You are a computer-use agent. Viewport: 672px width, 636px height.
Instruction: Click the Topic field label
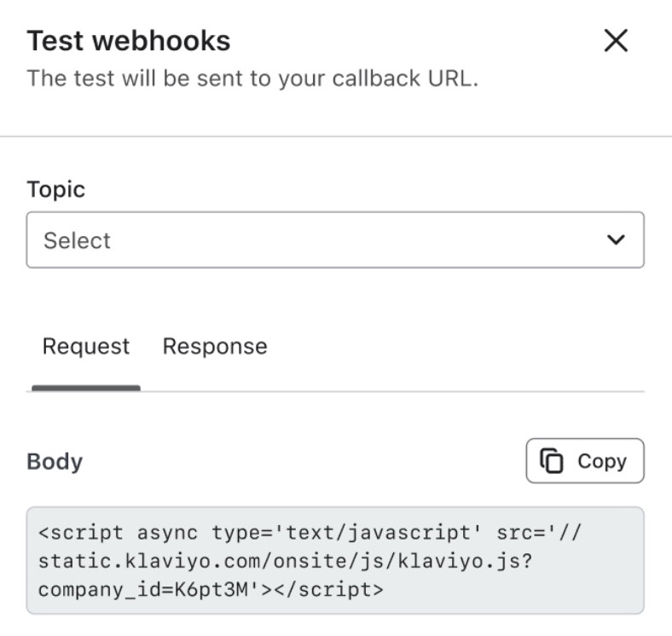click(55, 188)
